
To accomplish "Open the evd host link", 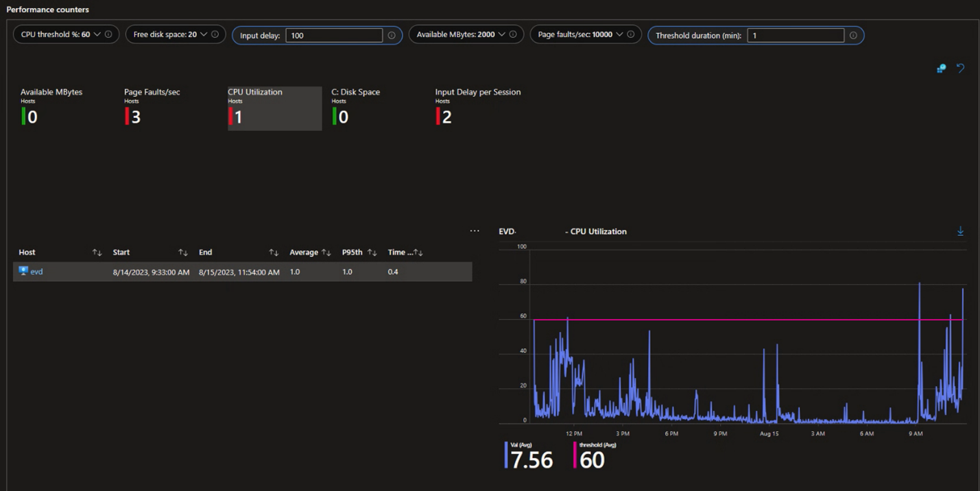I will coord(36,272).
